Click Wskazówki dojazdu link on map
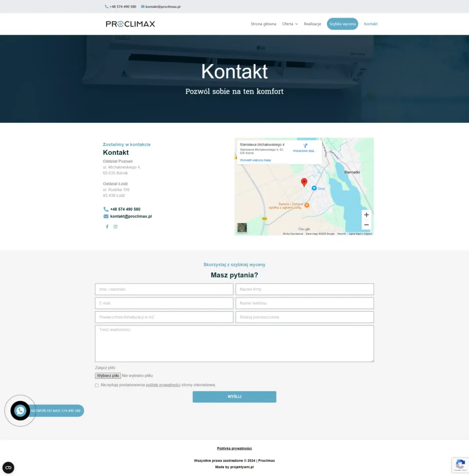The height and width of the screenshot is (476, 469). [304, 151]
